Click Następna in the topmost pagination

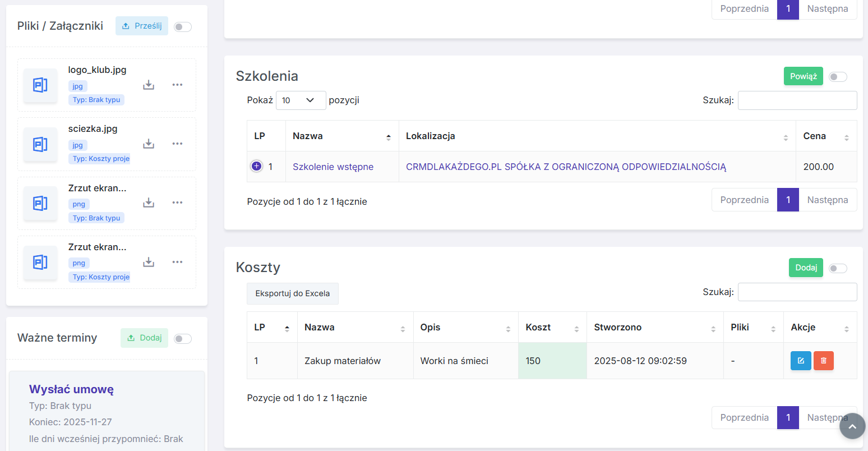(x=828, y=9)
